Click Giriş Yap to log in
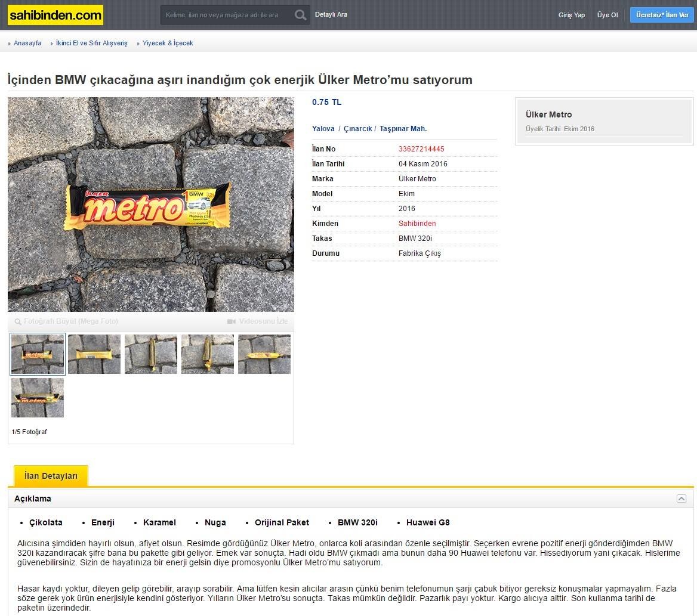 point(572,15)
